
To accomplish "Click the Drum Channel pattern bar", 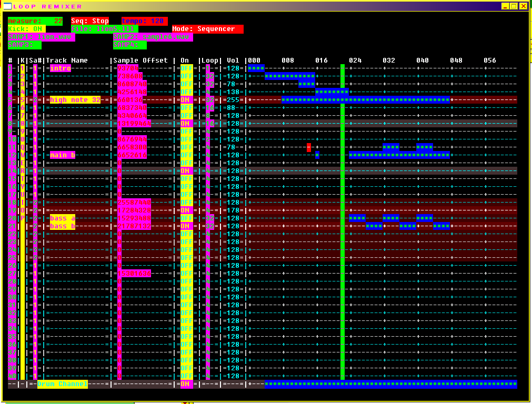I will 390,384.
